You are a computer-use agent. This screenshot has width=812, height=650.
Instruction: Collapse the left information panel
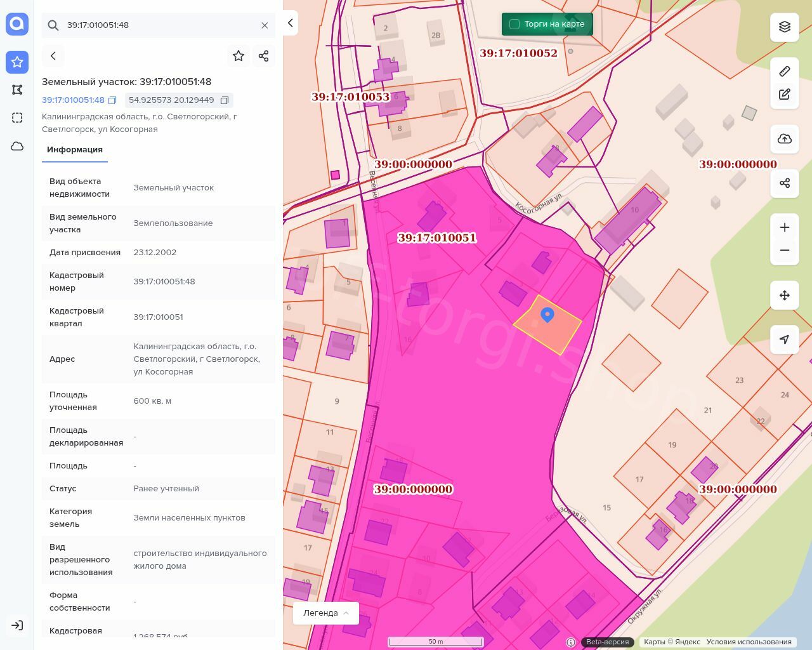pyautogui.click(x=290, y=23)
